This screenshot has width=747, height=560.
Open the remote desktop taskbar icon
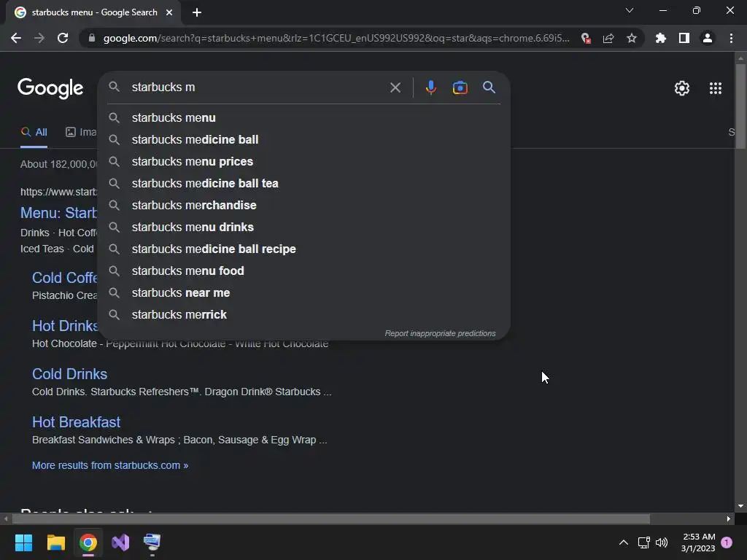point(152,542)
